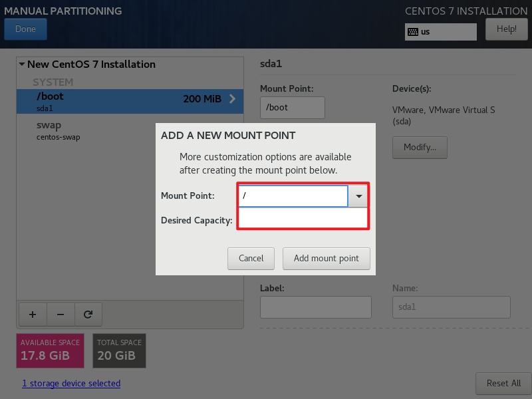The width and height of the screenshot is (532, 399).
Task: Open the us keyboard layout selector
Action: (x=440, y=31)
